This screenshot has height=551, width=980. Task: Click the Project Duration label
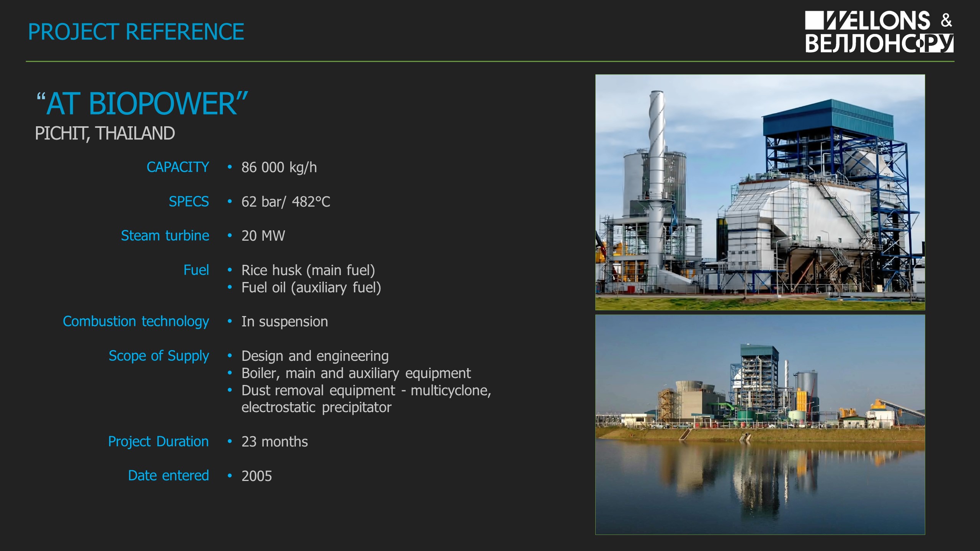coord(158,442)
